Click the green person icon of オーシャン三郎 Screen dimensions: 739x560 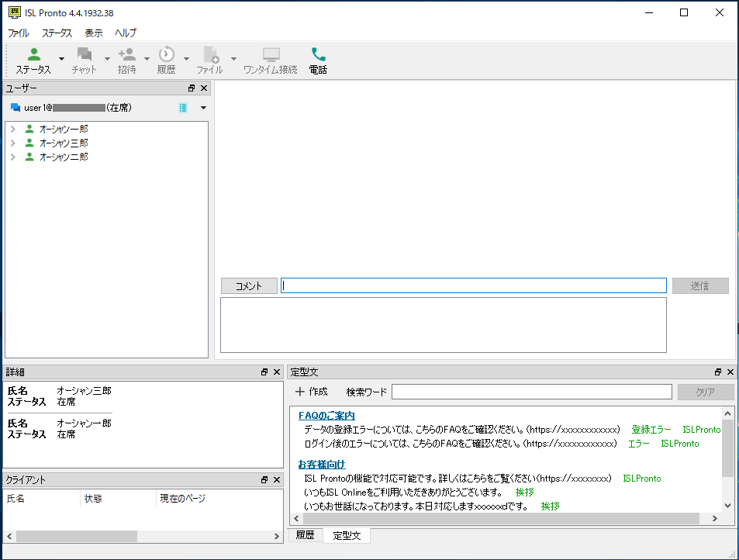(x=29, y=143)
